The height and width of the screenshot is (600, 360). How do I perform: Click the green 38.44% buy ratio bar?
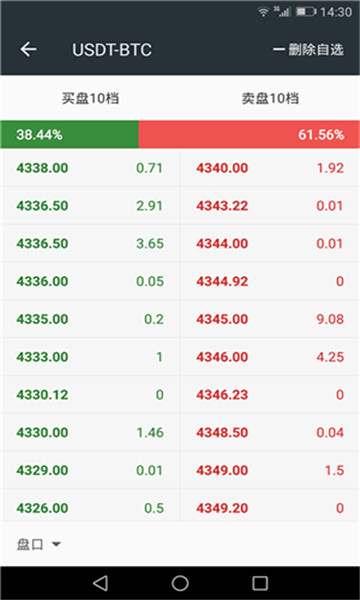70,135
